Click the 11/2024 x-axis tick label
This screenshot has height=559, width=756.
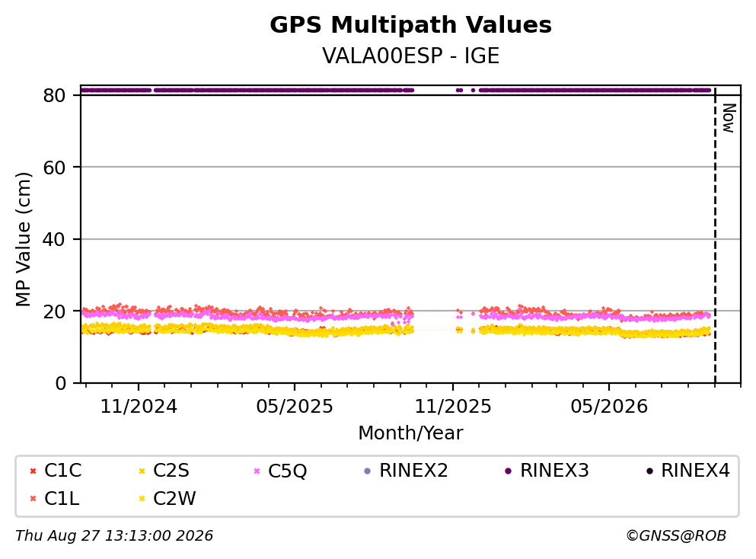click(x=139, y=407)
